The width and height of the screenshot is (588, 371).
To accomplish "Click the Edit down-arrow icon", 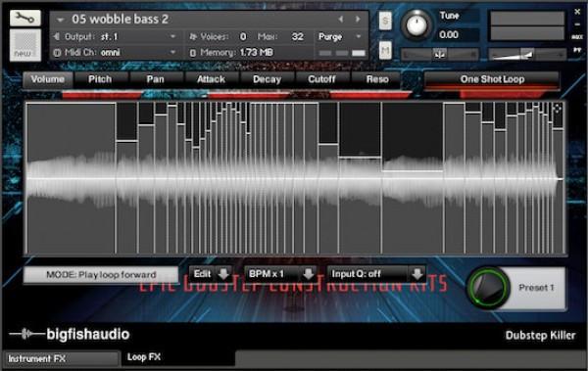I will click(223, 274).
